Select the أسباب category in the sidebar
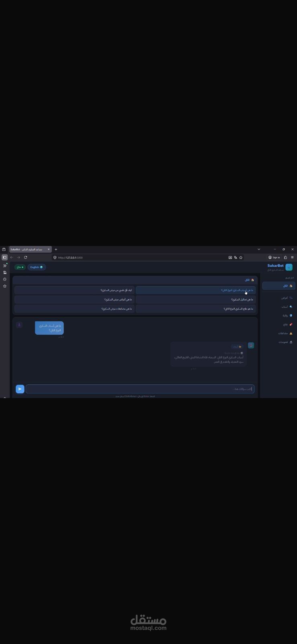Screen dimensions: 297x644 pyautogui.click(x=279, y=307)
